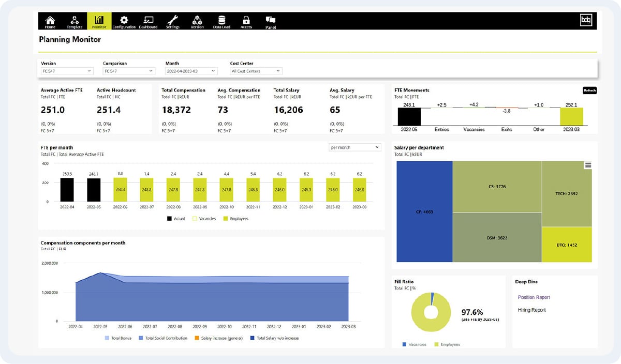Viewport: 621px width, 364px height.
Task: Expand the Cost Center dropdown
Action: tap(256, 71)
